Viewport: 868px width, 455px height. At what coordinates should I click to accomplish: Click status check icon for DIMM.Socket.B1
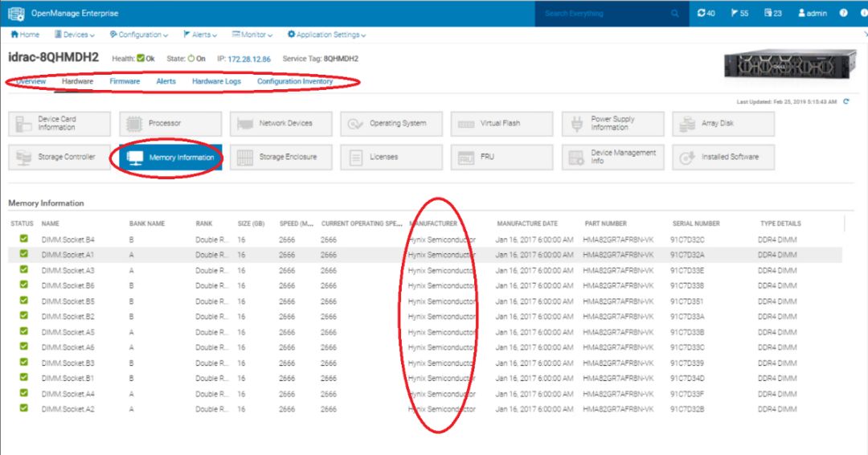pos(24,377)
